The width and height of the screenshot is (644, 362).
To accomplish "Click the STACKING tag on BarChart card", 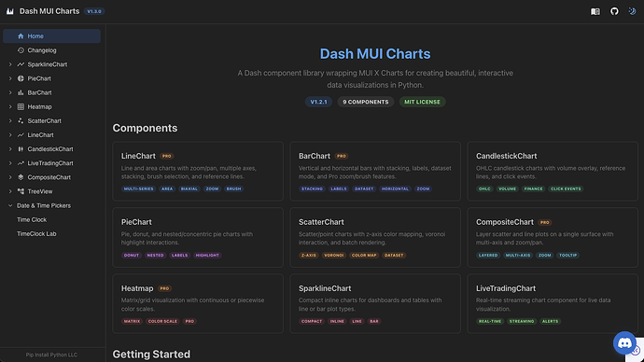I will coord(312,188).
